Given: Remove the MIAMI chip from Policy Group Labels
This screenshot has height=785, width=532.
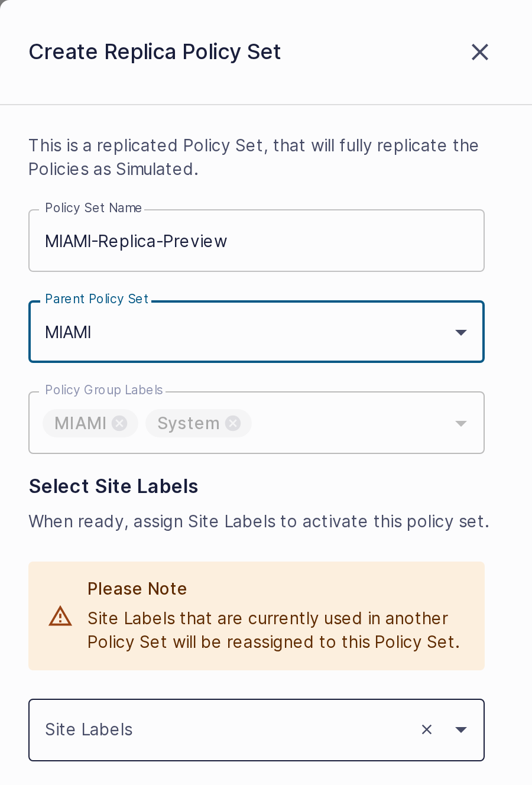Looking at the screenshot, I should click(x=119, y=423).
